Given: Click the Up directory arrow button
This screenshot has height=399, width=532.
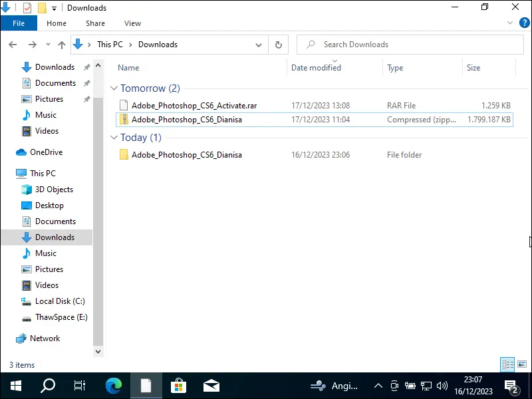Looking at the screenshot, I should (62, 45).
